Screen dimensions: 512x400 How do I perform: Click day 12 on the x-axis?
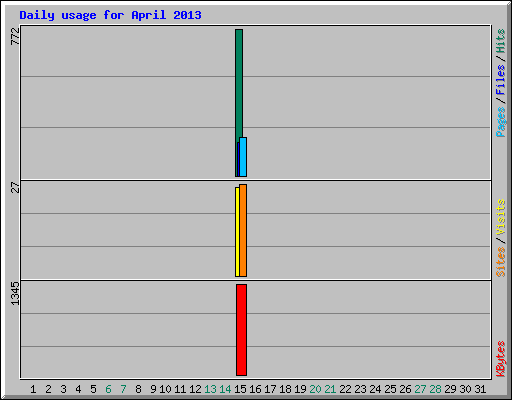point(195,389)
